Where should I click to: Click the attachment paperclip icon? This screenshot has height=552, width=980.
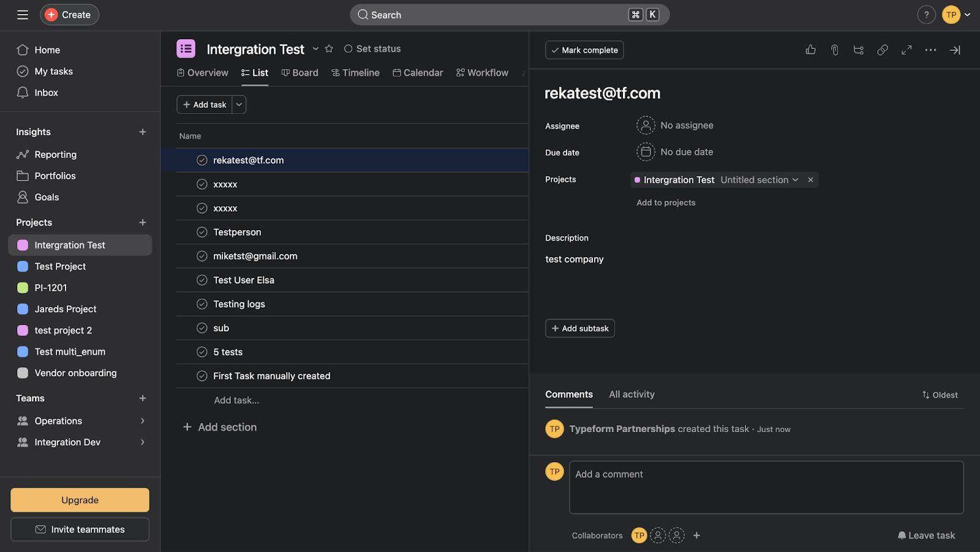834,50
